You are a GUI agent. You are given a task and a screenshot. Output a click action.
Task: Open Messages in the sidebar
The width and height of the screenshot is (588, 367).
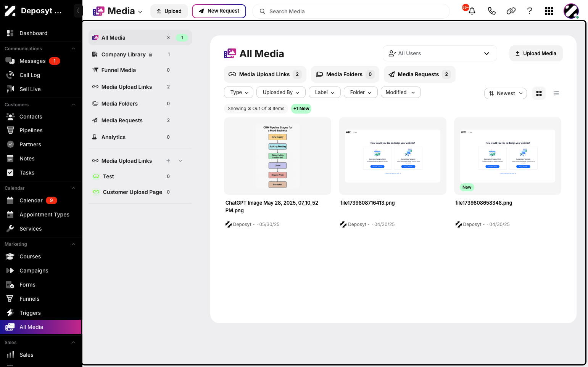(40, 61)
